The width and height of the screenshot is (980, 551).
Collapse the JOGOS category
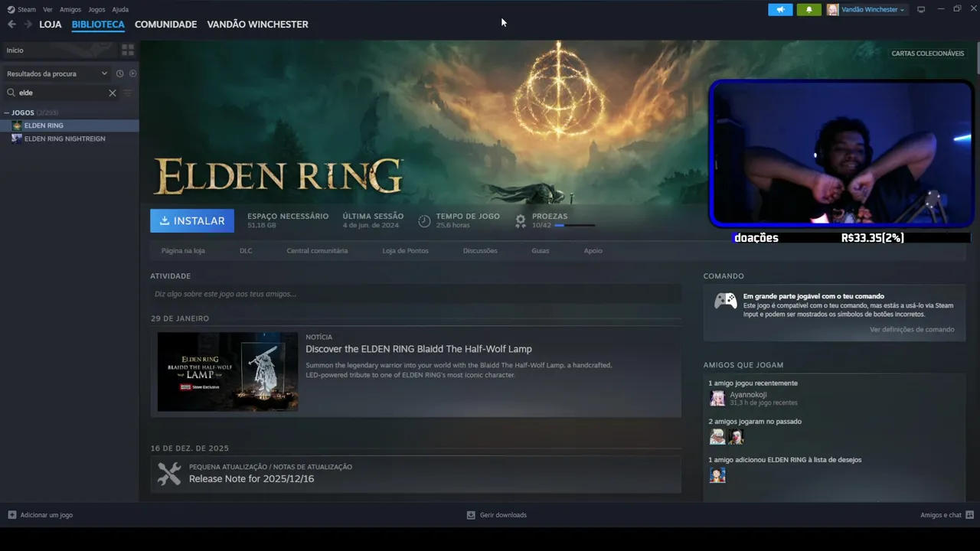tap(6, 112)
